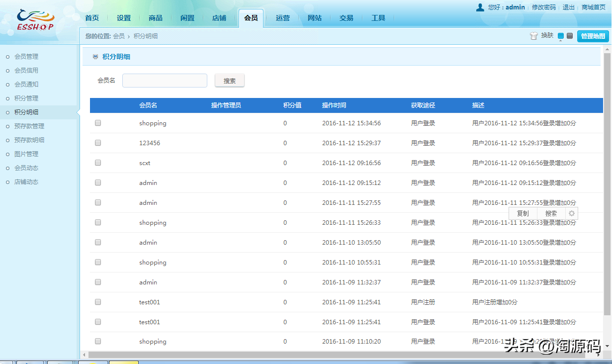Viewport: 612px width, 364px height.
Task: Open the 交易 tab
Action: click(x=347, y=17)
